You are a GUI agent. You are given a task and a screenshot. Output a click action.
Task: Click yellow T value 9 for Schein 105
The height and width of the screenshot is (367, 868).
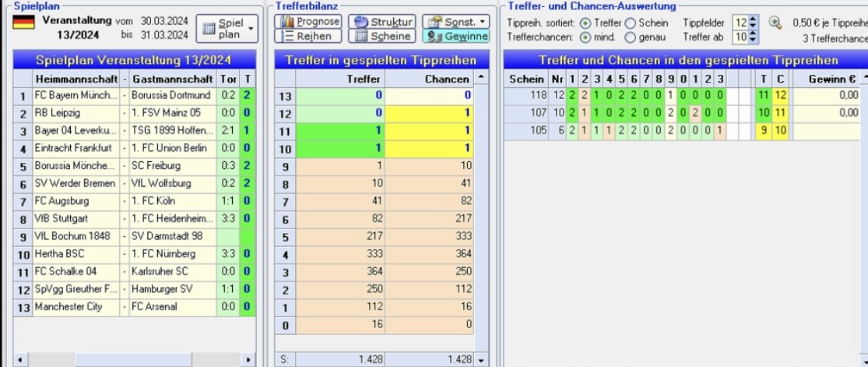tap(764, 131)
